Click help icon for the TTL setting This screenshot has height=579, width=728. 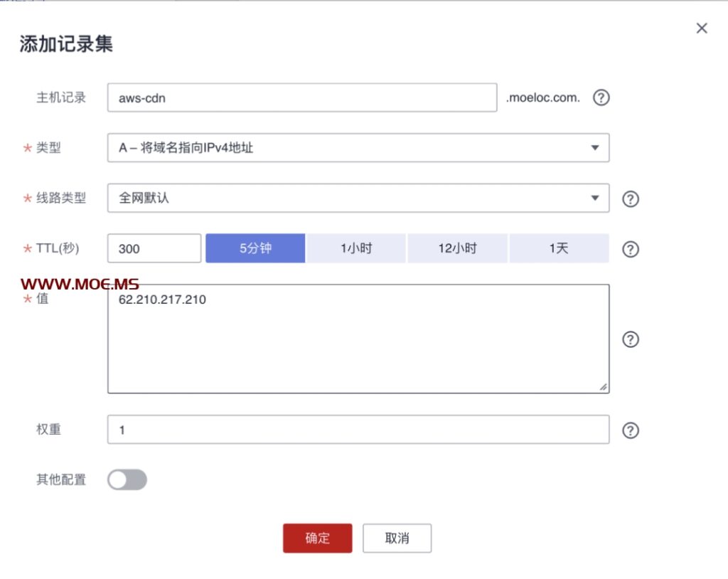click(x=630, y=249)
